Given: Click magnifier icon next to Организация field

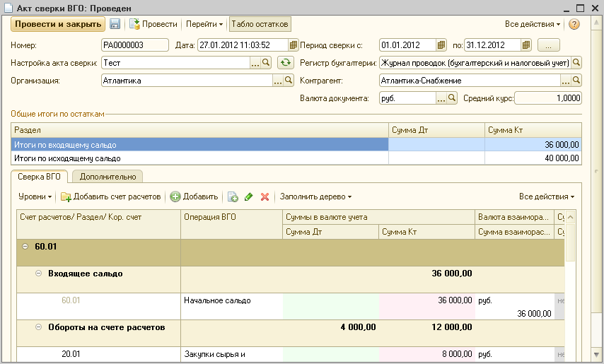Looking at the screenshot, I should click(289, 81).
